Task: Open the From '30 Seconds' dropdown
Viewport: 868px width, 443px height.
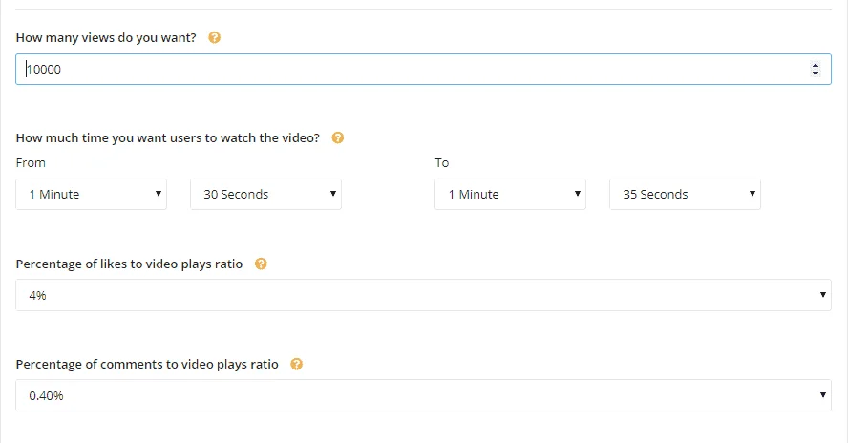Action: pyautogui.click(x=265, y=195)
